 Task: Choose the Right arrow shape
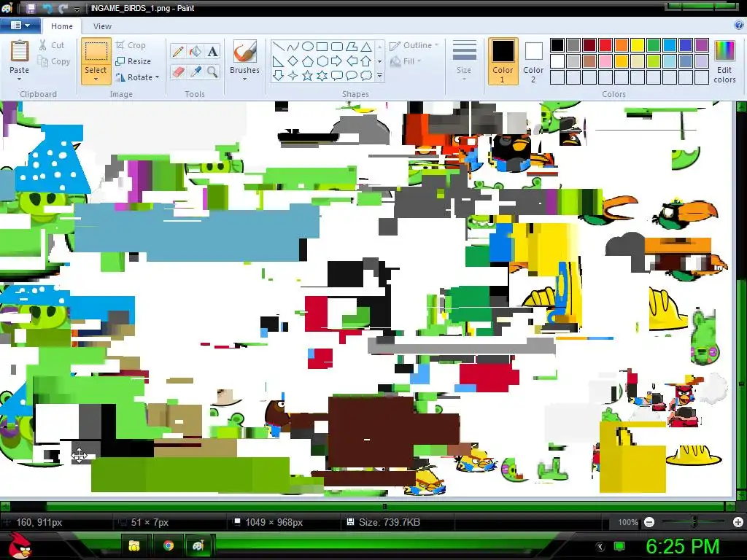(x=337, y=61)
